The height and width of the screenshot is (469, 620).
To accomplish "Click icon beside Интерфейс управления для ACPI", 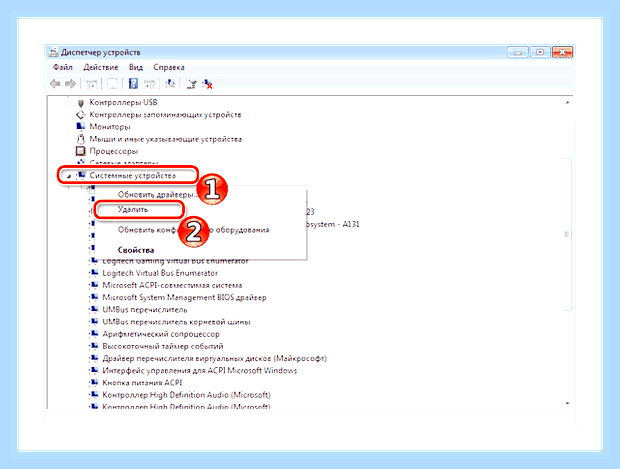I will (95, 371).
